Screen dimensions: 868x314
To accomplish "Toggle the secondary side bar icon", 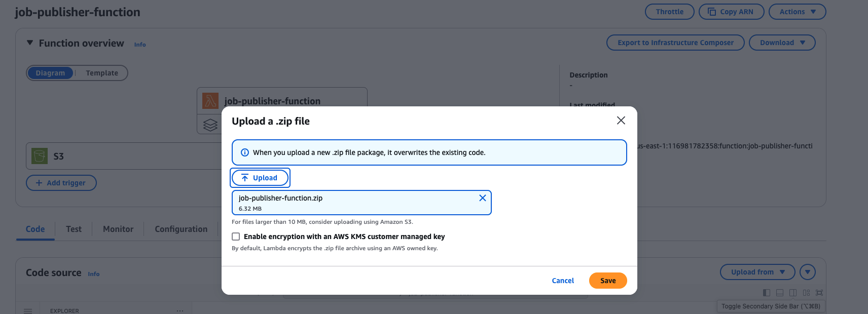I will (x=793, y=293).
